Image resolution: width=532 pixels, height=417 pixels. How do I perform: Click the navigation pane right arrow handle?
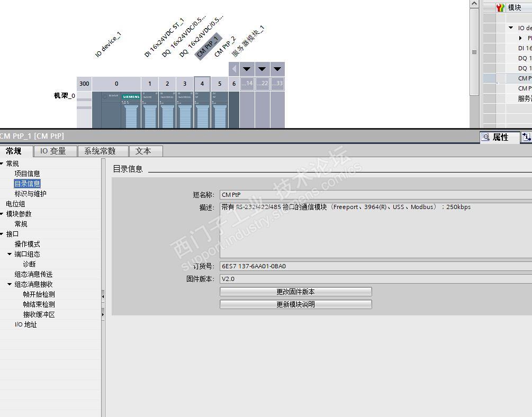(x=103, y=314)
